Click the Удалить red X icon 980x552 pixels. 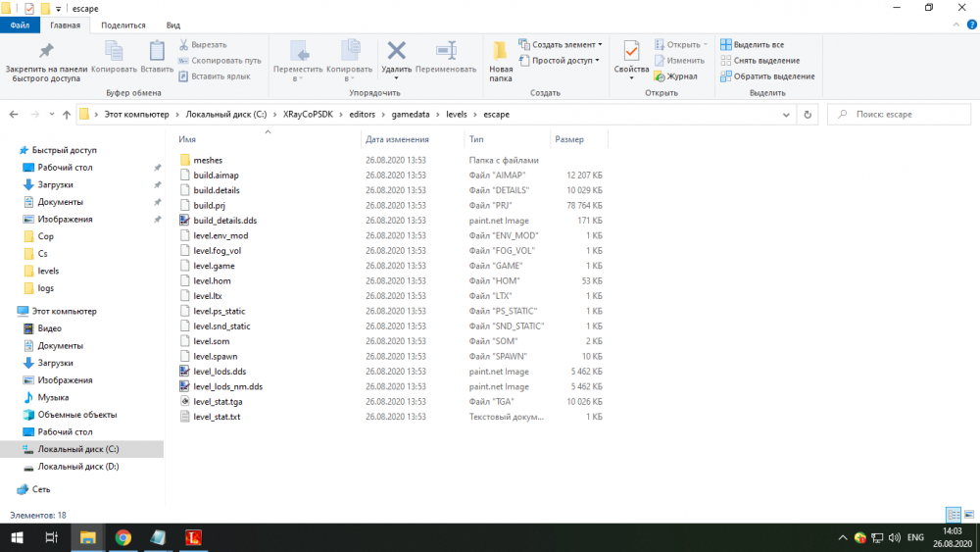396,50
